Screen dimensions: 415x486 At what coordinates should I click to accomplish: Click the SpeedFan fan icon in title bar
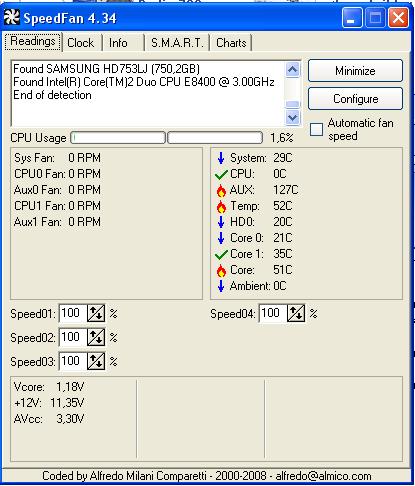[12, 18]
